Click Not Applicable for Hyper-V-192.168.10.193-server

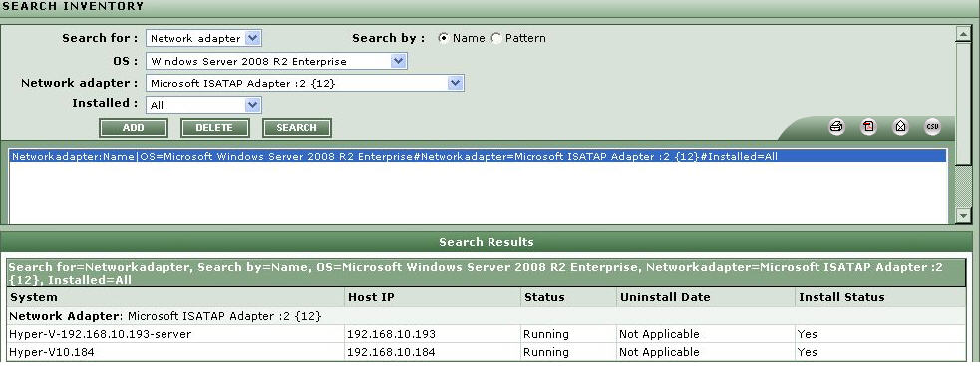pyautogui.click(x=659, y=334)
